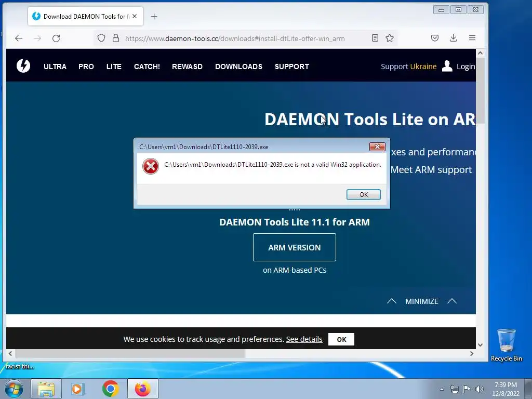Image resolution: width=532 pixels, height=399 pixels.
Task: Toggle reader view icon in address bar
Action: coord(375,38)
